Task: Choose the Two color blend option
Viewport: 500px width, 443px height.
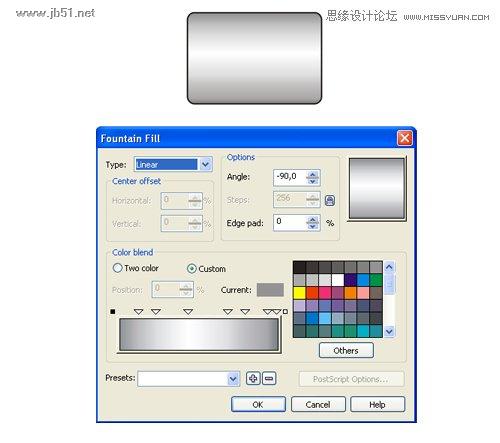Action: tap(117, 268)
